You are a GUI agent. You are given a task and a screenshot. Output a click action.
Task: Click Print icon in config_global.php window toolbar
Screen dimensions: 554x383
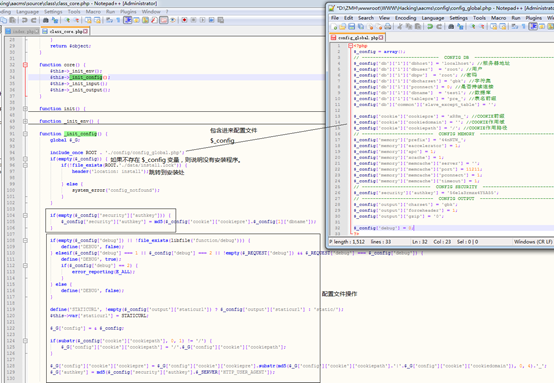(x=388, y=26)
